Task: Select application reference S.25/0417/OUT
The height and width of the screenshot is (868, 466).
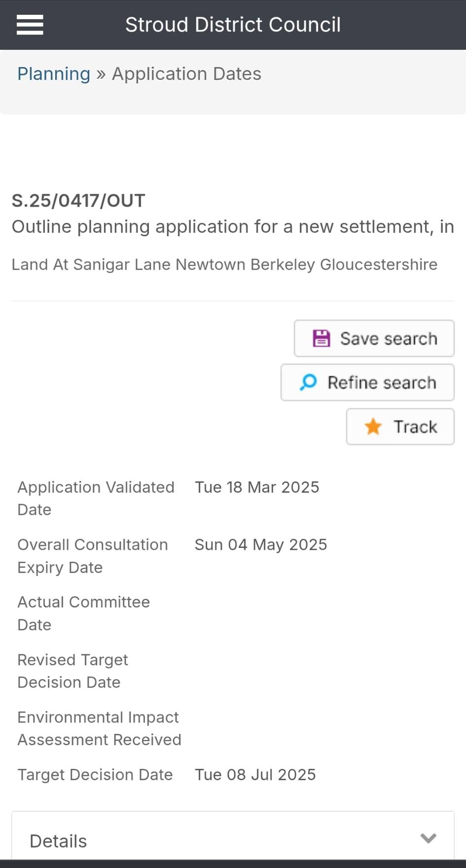Action: 78,201
